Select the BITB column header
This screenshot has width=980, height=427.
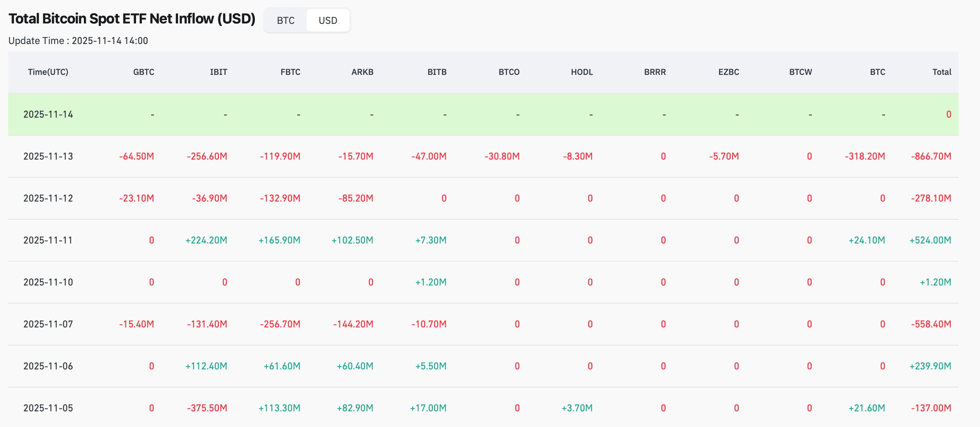pyautogui.click(x=437, y=72)
